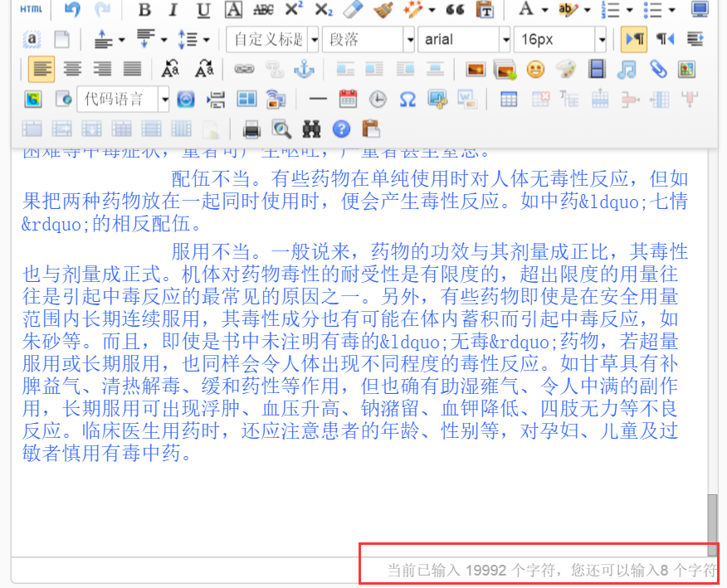
Task: Open the arial font family dropdown
Action: pyautogui.click(x=467, y=39)
